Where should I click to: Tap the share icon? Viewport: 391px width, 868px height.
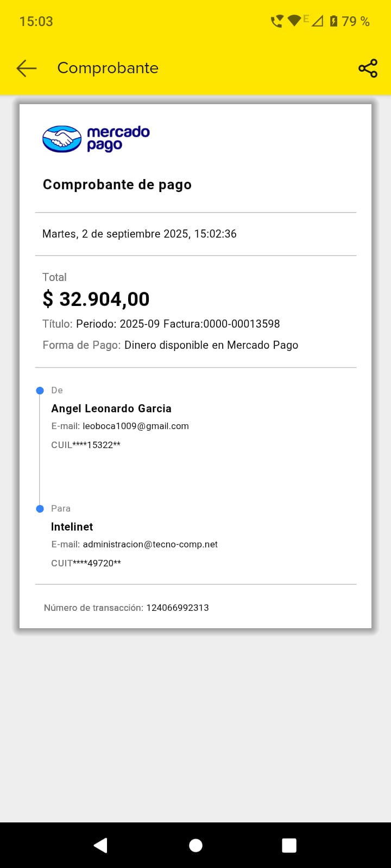tap(368, 68)
